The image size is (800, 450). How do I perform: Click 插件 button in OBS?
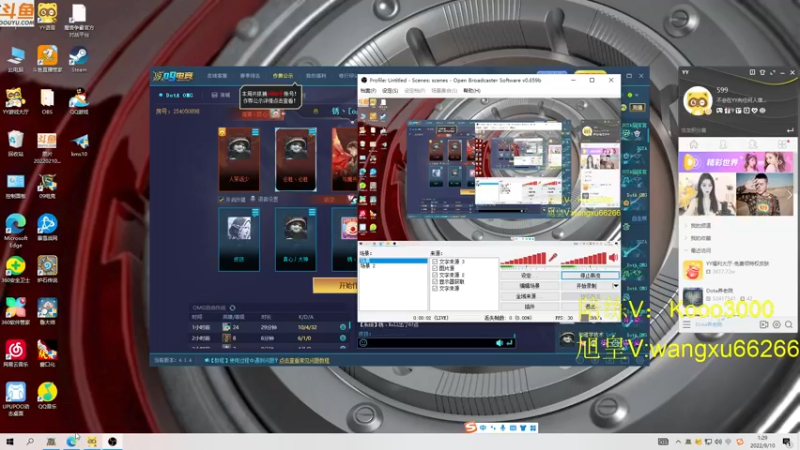[529, 307]
